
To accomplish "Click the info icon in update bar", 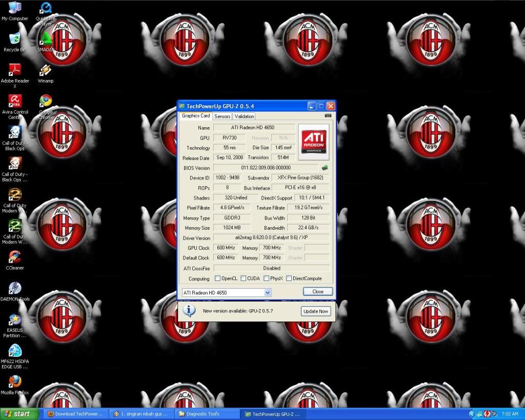I will click(189, 310).
